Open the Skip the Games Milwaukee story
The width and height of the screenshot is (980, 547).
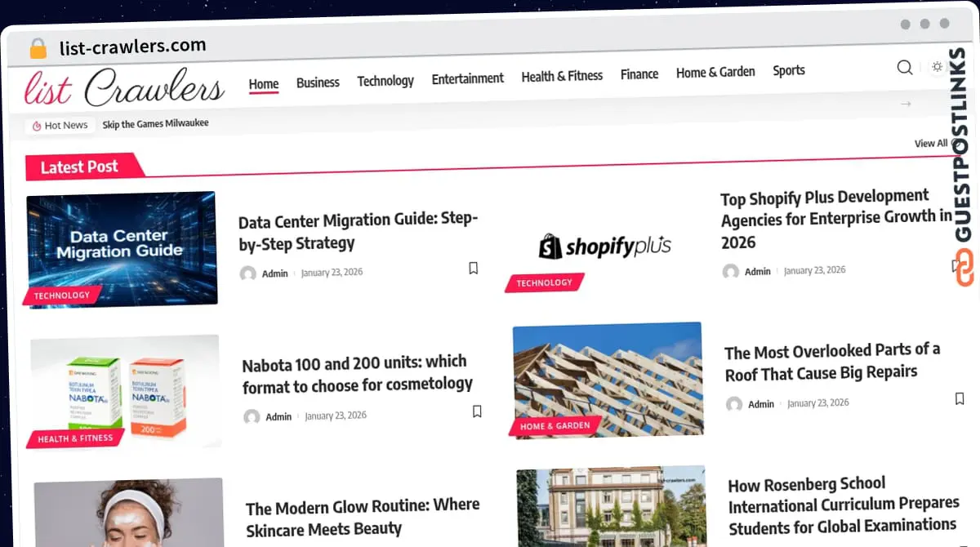156,123
